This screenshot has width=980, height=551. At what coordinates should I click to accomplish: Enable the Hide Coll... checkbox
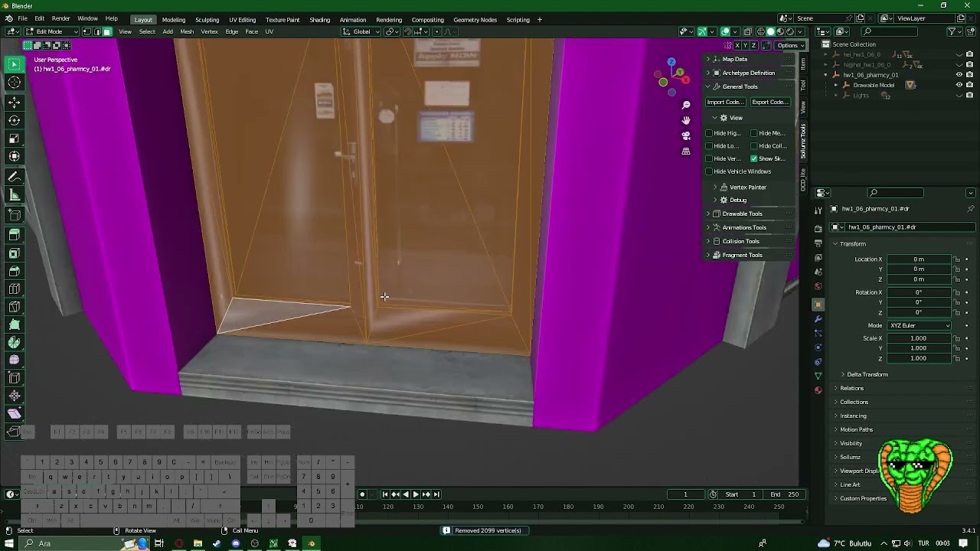(754, 146)
